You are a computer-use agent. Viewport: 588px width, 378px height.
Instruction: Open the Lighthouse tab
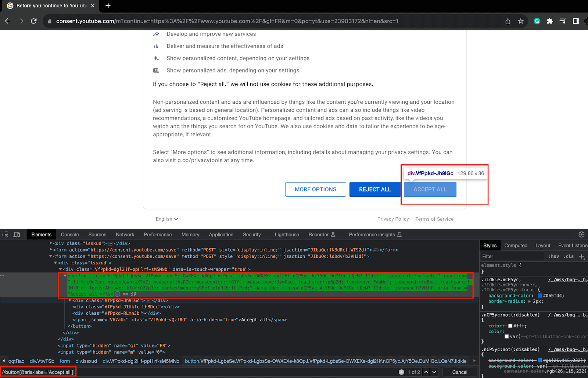(x=287, y=234)
